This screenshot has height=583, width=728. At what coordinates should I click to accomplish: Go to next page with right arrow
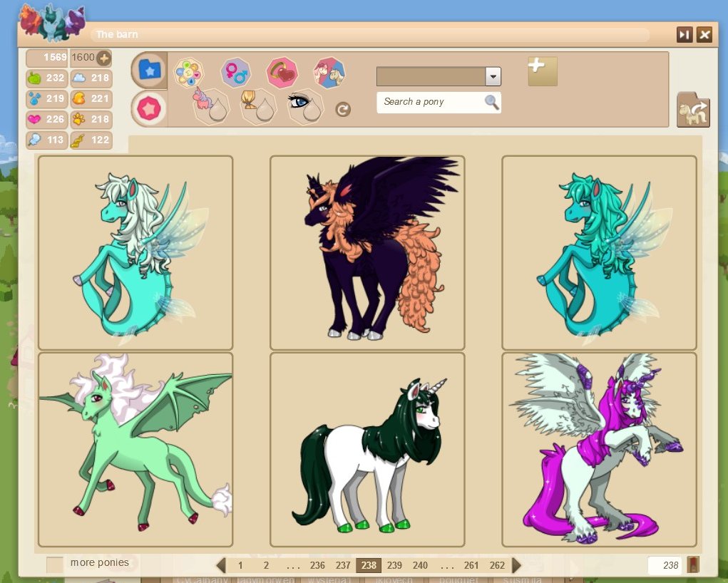tap(517, 565)
